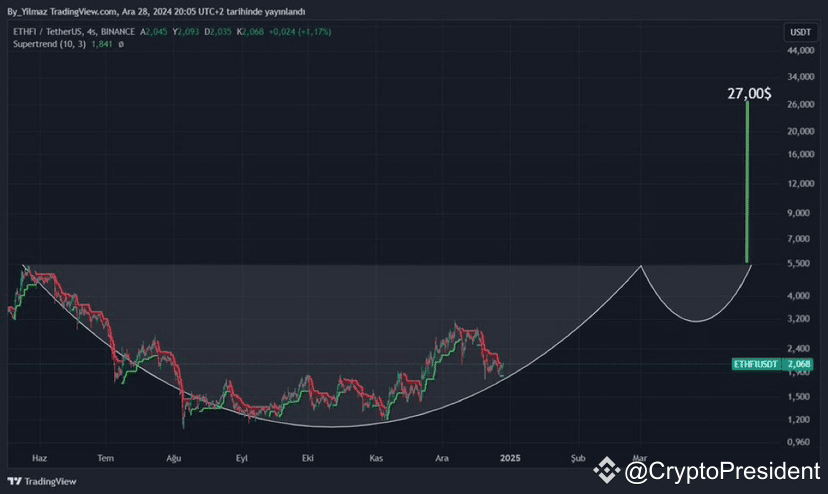Screen dimensions: 828x494
Task: Click the handle peak point near March
Action: pyautogui.click(x=641, y=266)
